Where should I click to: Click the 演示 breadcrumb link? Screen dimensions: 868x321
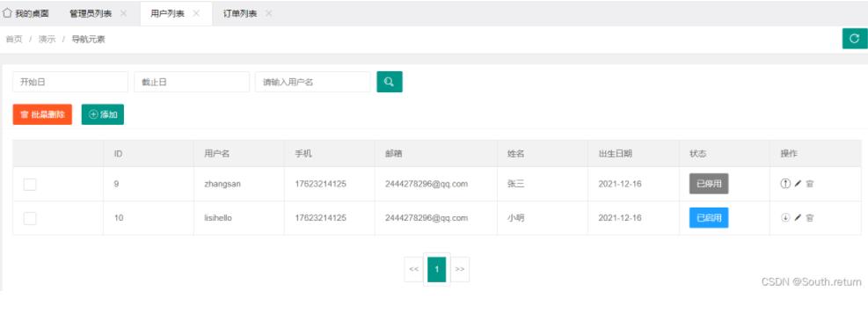click(x=47, y=40)
